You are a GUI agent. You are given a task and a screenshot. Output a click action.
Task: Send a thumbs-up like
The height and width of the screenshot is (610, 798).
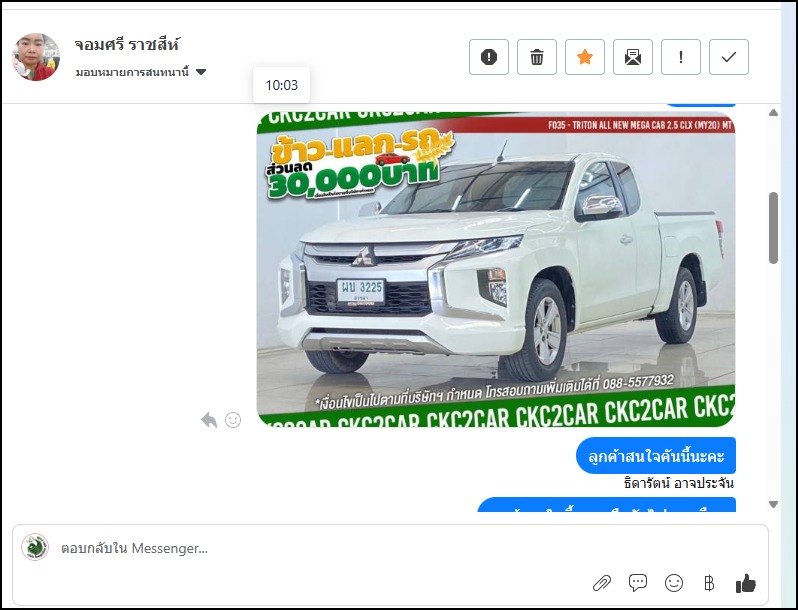pos(746,583)
